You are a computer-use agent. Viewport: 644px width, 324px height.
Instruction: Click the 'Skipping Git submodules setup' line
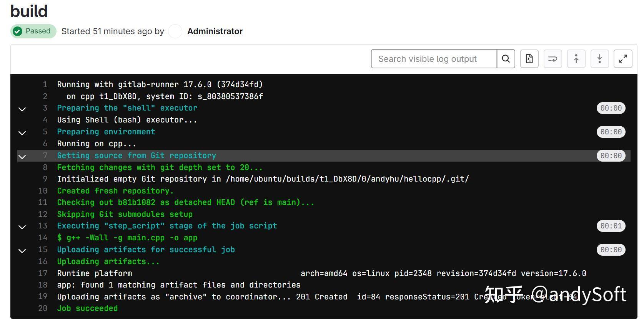pyautogui.click(x=125, y=214)
